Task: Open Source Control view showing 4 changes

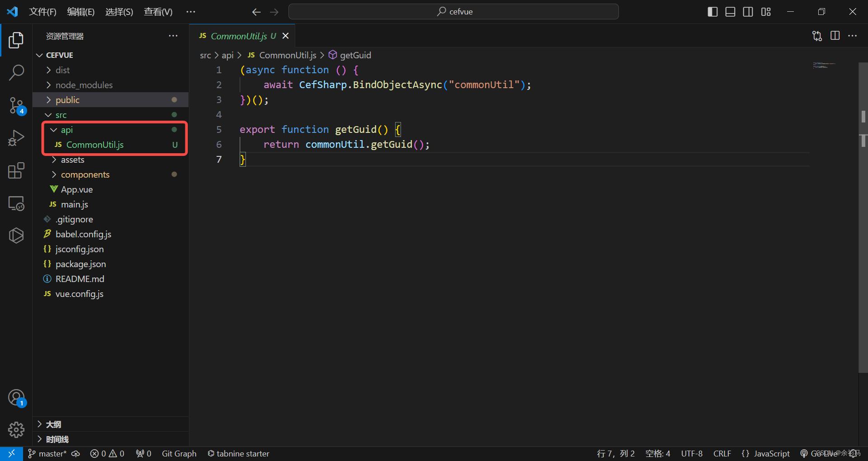Action: point(16,105)
